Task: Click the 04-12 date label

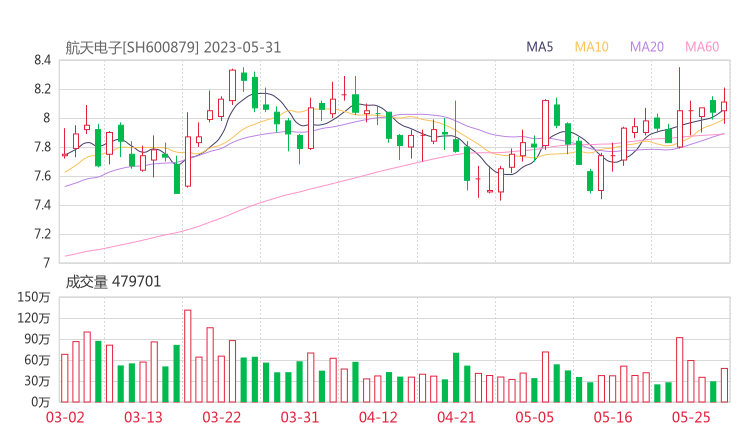Action: pyautogui.click(x=378, y=417)
